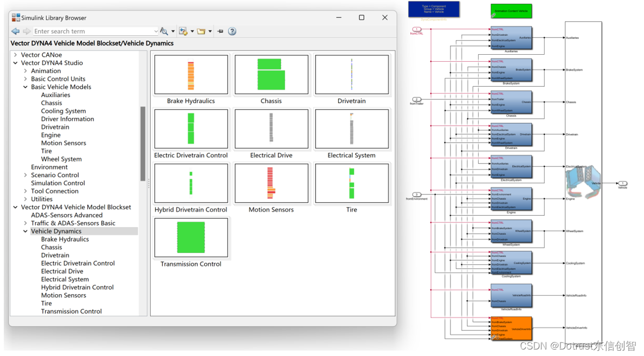The width and height of the screenshot is (644, 356).
Task: Select Auxiliaries under Basic Vehicle Models
Action: tap(55, 95)
